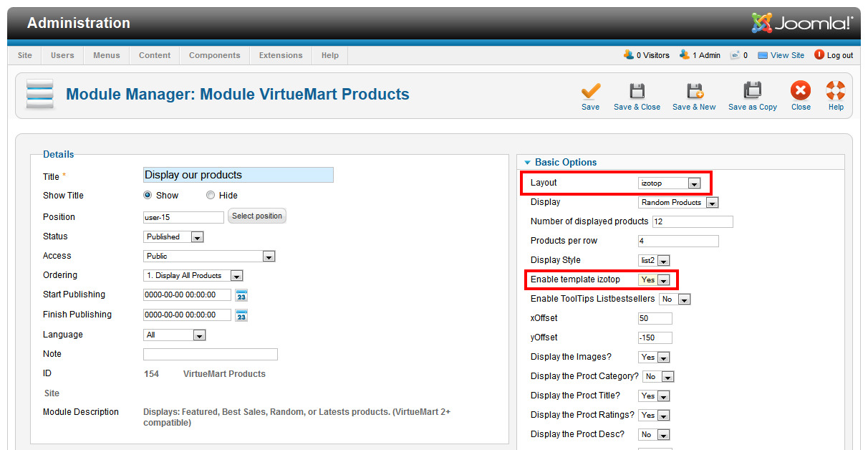Open the Layout dropdown set to izotop
Viewport: 868px width, 450px height.
669,183
